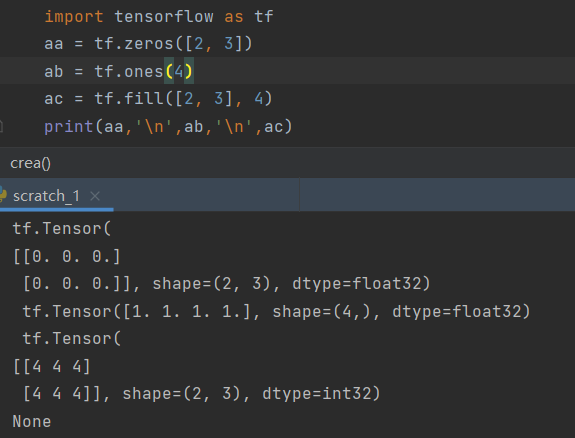
Task: Click the crea() breadcrumb
Action: point(30,163)
